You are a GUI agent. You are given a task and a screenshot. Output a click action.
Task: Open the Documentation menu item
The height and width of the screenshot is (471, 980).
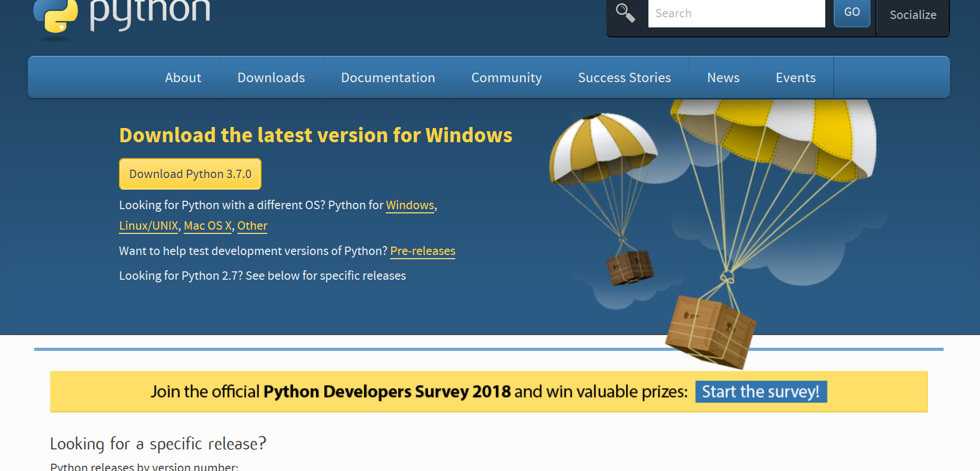(x=388, y=77)
